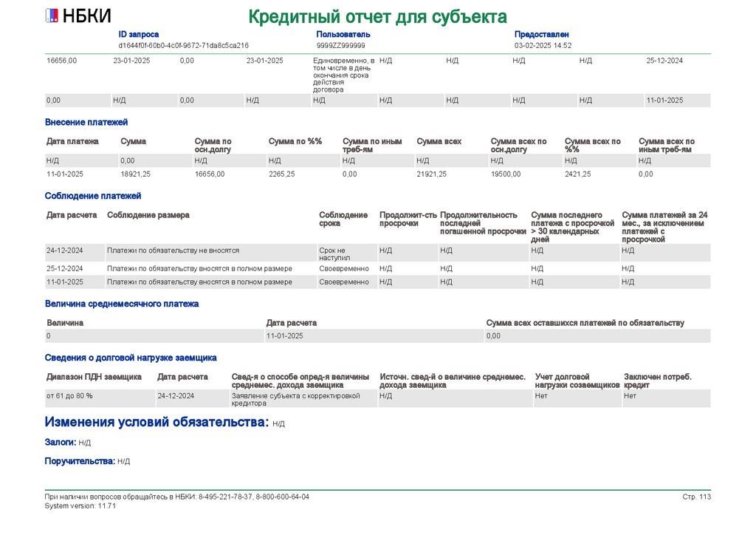Image resolution: width=756 pixels, height=535 pixels.
Task: Select the 'Величина среднемесячного платежа' heading
Action: [122, 304]
